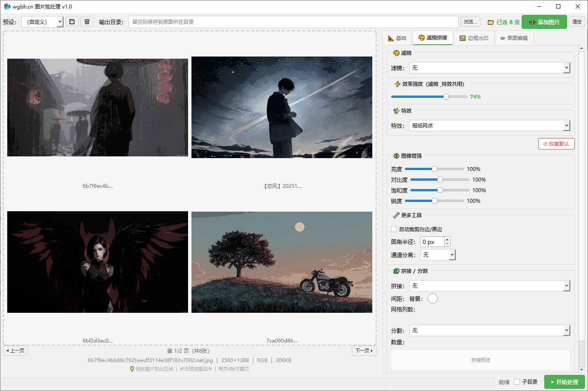Click the delete preset trash icon

point(87,22)
